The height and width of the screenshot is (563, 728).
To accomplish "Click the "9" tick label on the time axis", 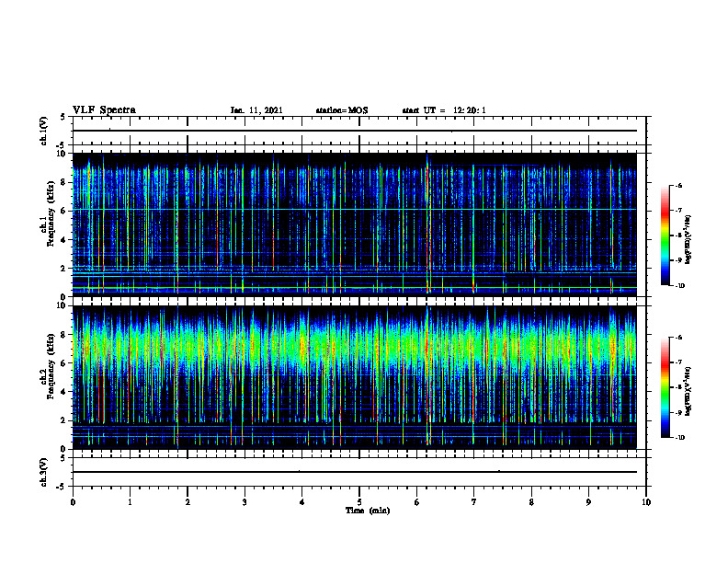I will click(588, 502).
